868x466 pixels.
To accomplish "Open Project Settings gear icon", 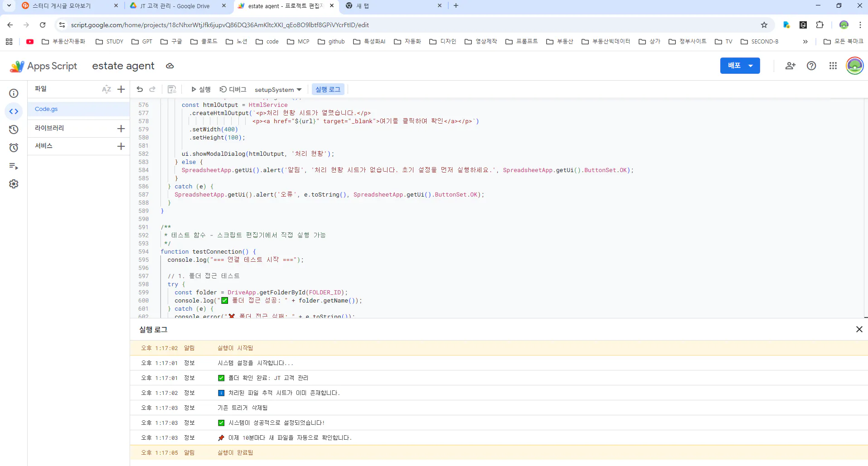I will click(x=14, y=184).
